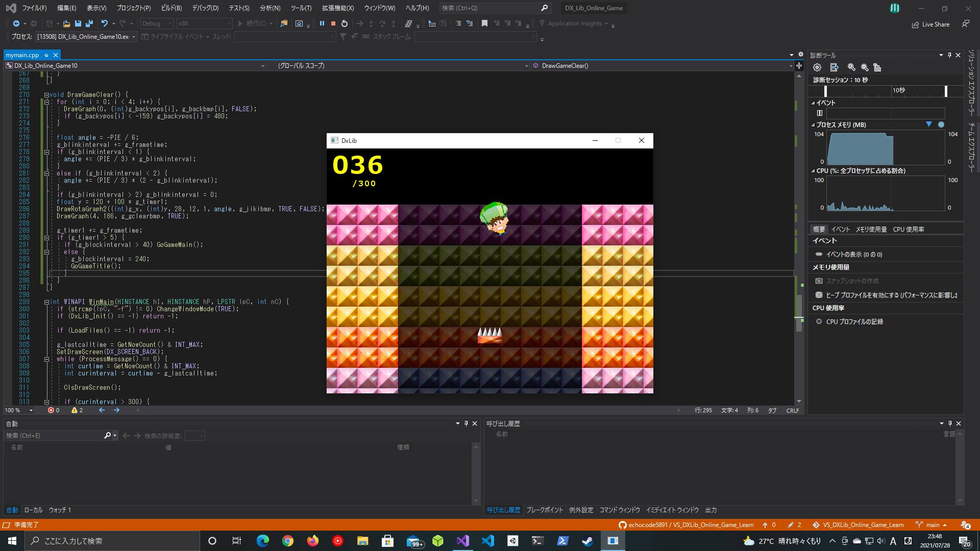The image size is (980, 551).
Task: Toggle auto-hide on the 自動 window pin
Action: (x=465, y=423)
